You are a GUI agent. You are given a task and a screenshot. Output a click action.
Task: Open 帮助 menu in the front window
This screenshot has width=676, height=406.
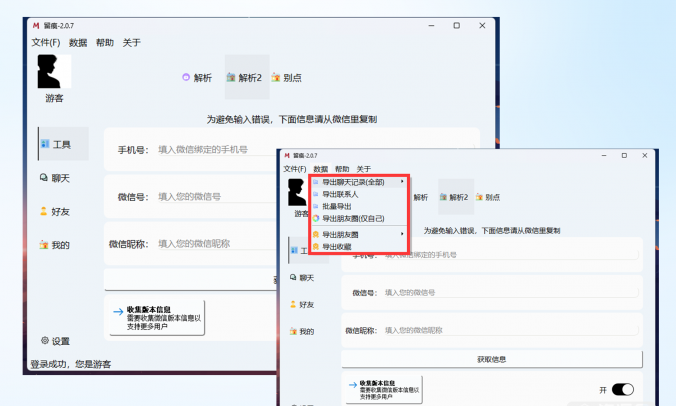(x=342, y=169)
